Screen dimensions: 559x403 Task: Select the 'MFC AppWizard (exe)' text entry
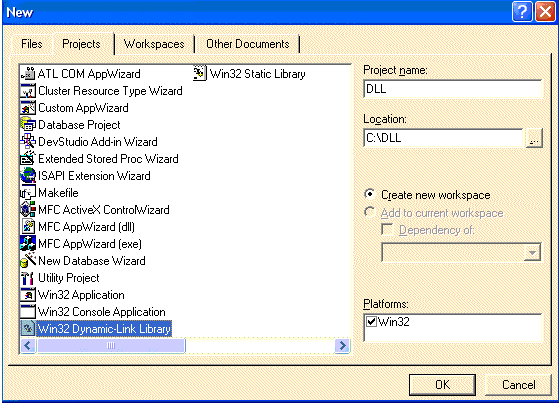(90, 244)
